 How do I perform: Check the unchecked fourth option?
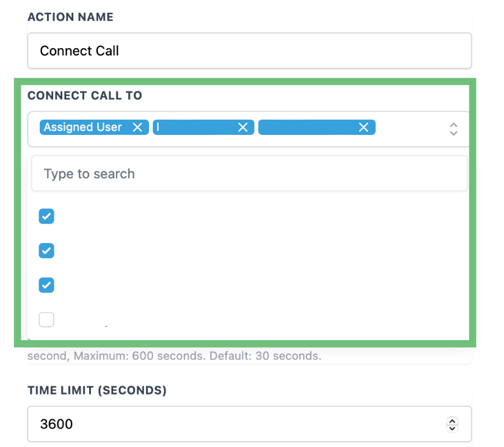coord(46,319)
